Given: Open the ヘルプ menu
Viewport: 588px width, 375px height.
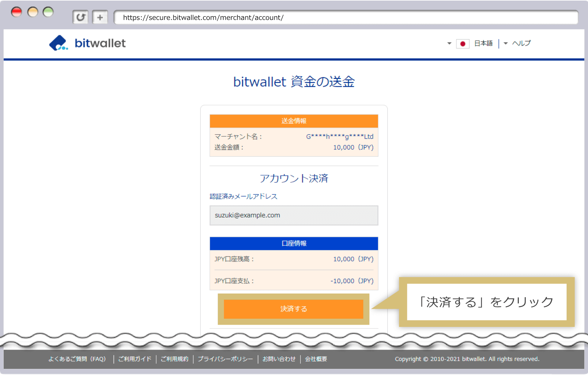Looking at the screenshot, I should pos(521,44).
